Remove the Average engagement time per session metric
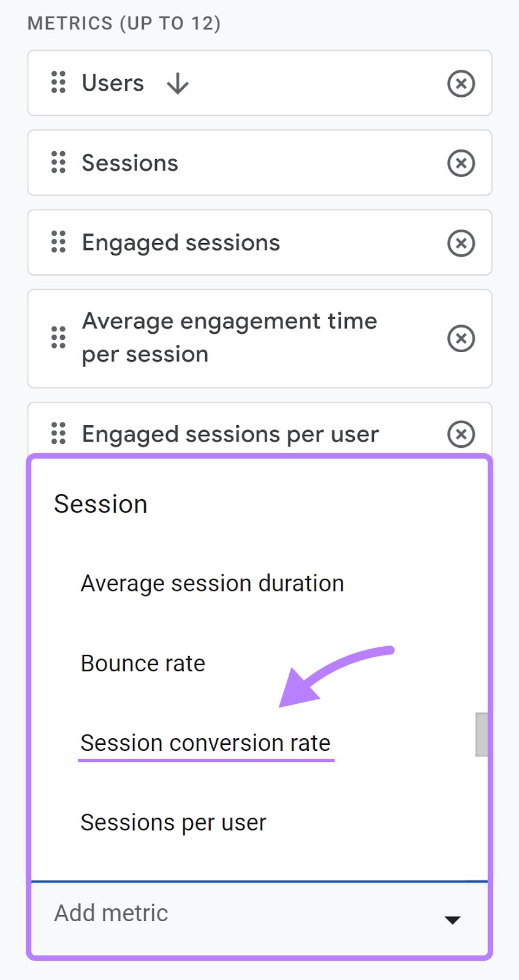 (x=461, y=338)
